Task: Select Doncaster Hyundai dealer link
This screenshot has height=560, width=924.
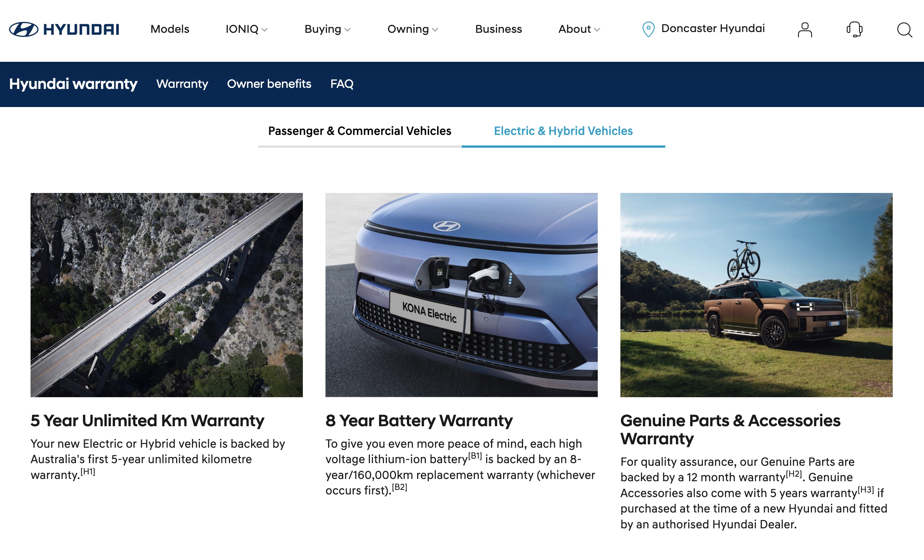Action: pyautogui.click(x=713, y=28)
